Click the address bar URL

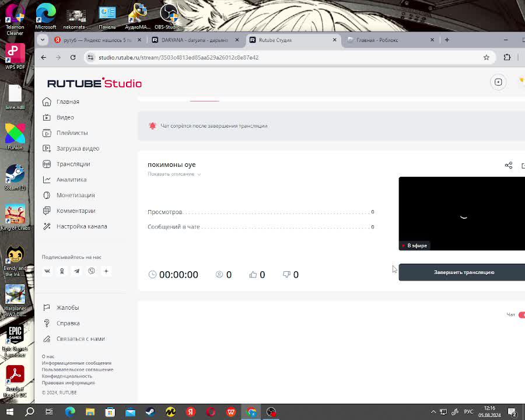pos(178,58)
